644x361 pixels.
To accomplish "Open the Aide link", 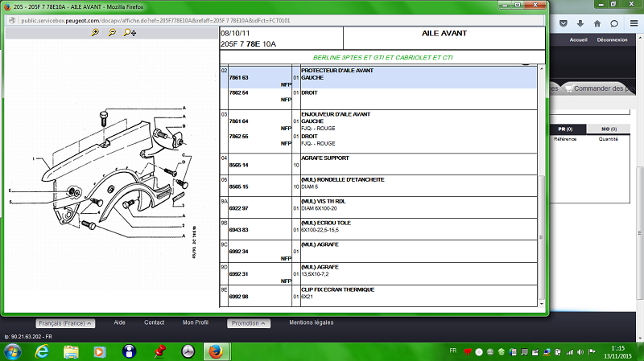I will click(119, 322).
